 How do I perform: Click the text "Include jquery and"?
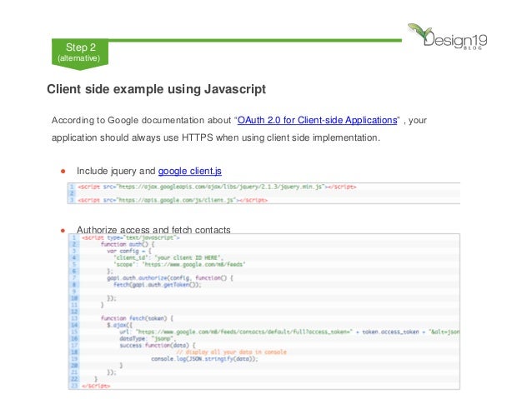(116, 171)
